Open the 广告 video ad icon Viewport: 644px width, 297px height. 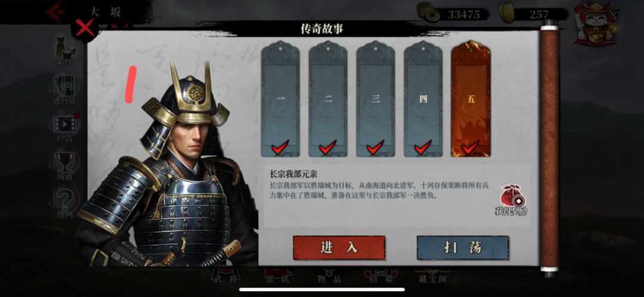coord(65,128)
